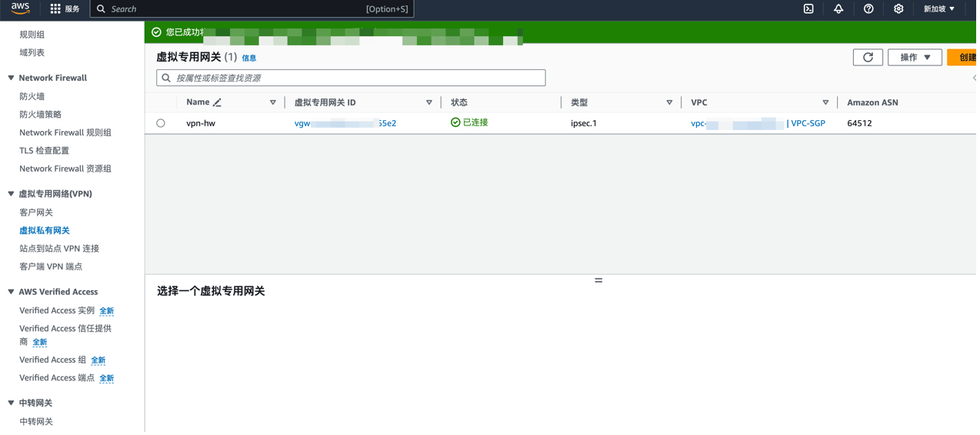Screen dimensions: 980x435
Task: Open the 操作 actions dropdown
Action: (x=915, y=58)
